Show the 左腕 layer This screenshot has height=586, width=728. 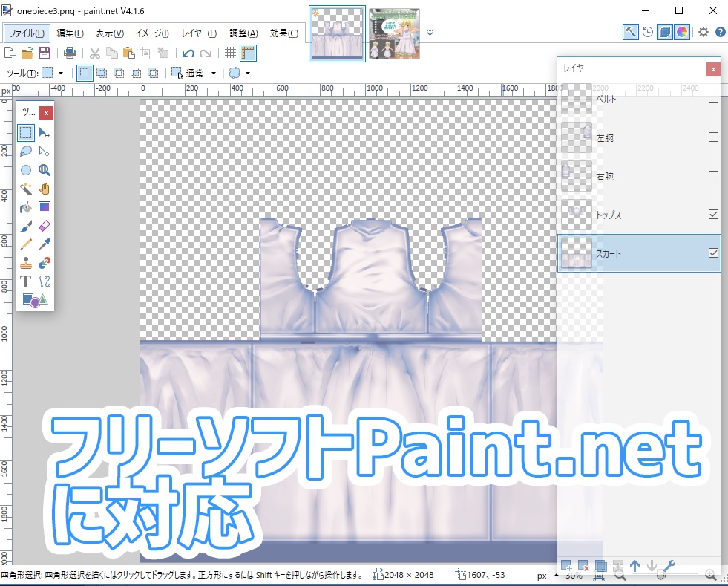pyautogui.click(x=713, y=137)
